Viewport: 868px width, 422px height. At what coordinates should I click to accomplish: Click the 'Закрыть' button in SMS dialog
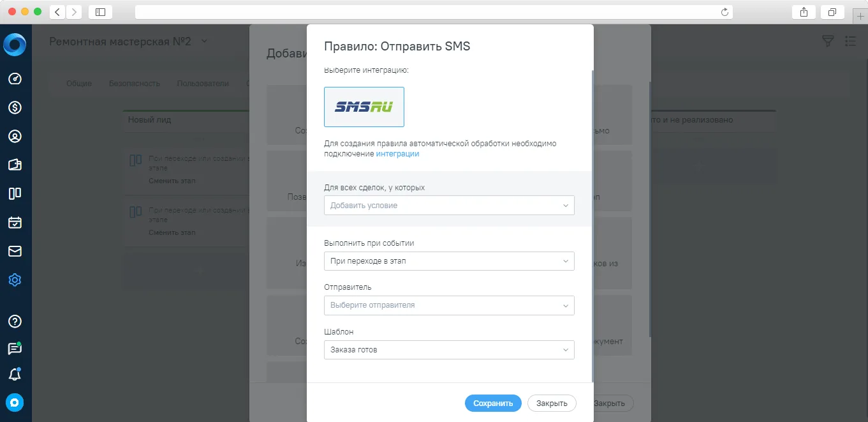coord(552,403)
